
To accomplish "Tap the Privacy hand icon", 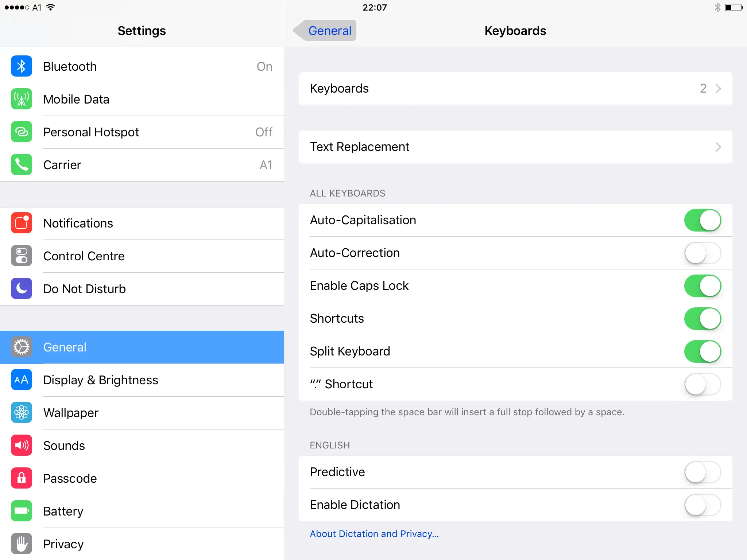I will click(22, 544).
